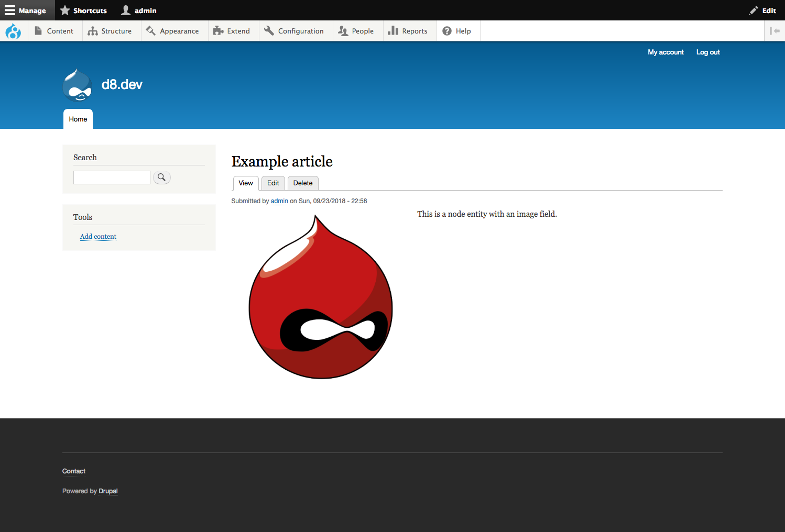Screen dimensions: 785x532
Task: Click the Drupal drop icon in the admin toolbar
Action: tap(13, 31)
